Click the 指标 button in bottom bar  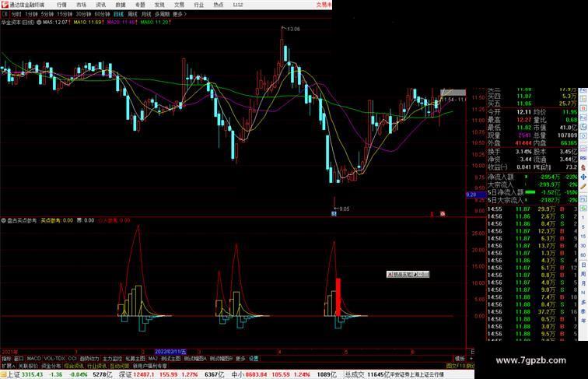pos(6,359)
